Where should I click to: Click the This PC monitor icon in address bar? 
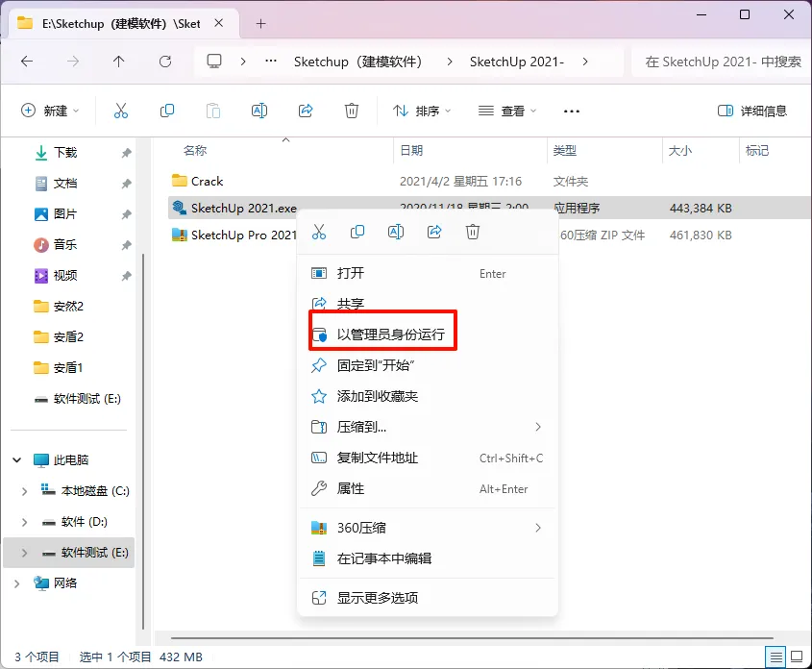(214, 62)
